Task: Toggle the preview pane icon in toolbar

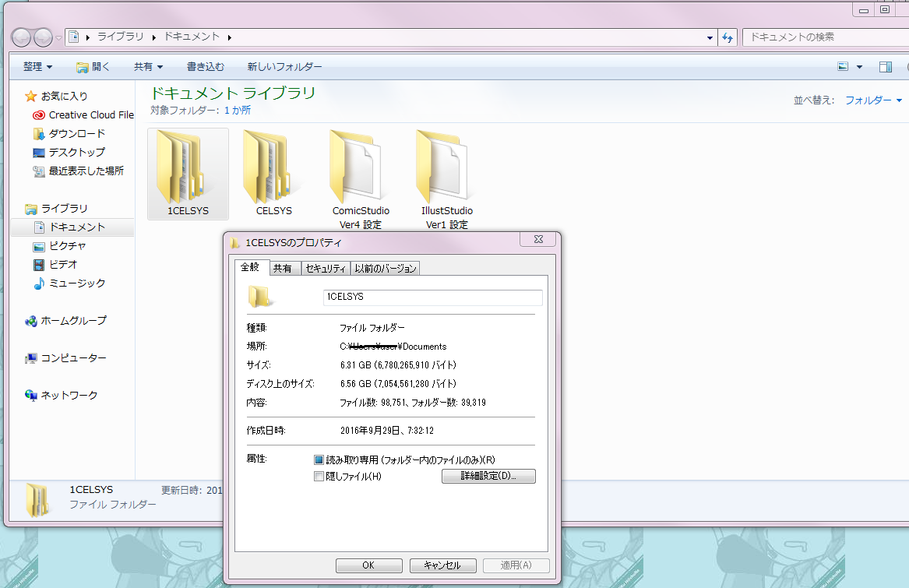Action: click(885, 67)
